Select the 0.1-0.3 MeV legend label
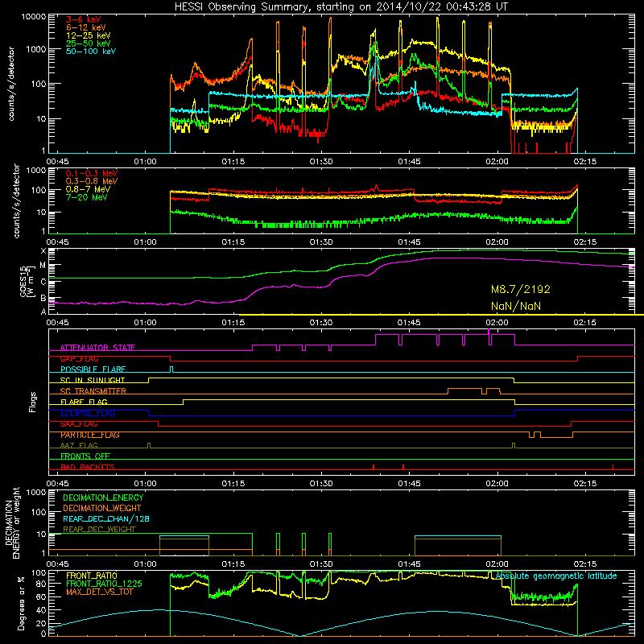 pyautogui.click(x=92, y=173)
